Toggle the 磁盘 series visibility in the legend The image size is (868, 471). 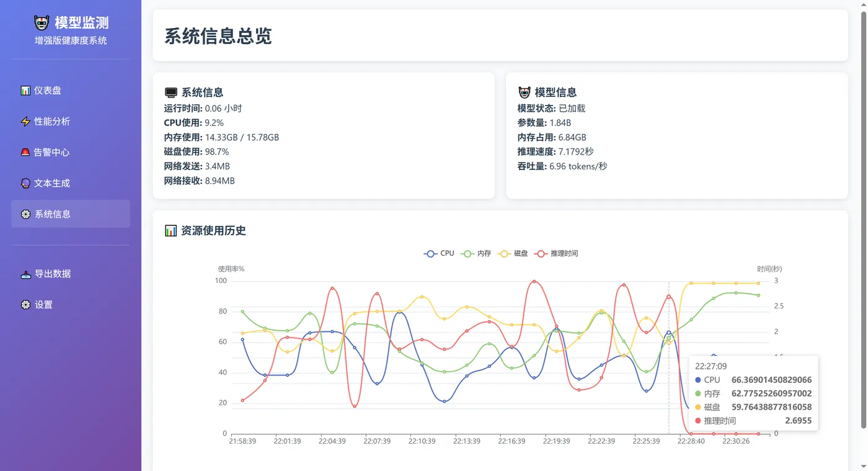click(513, 253)
